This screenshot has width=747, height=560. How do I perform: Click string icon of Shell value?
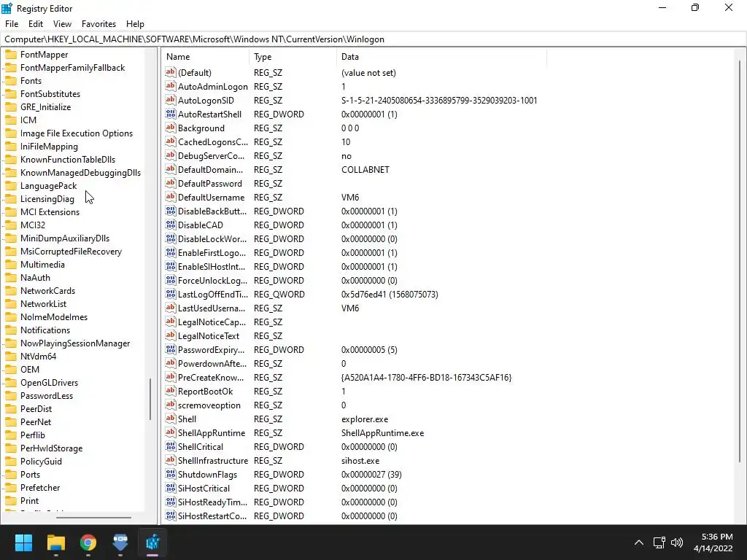pos(171,419)
